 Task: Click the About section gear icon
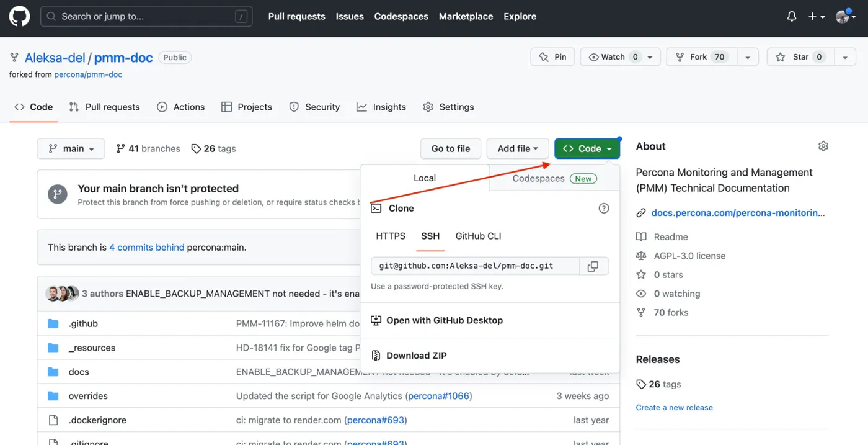tap(823, 146)
